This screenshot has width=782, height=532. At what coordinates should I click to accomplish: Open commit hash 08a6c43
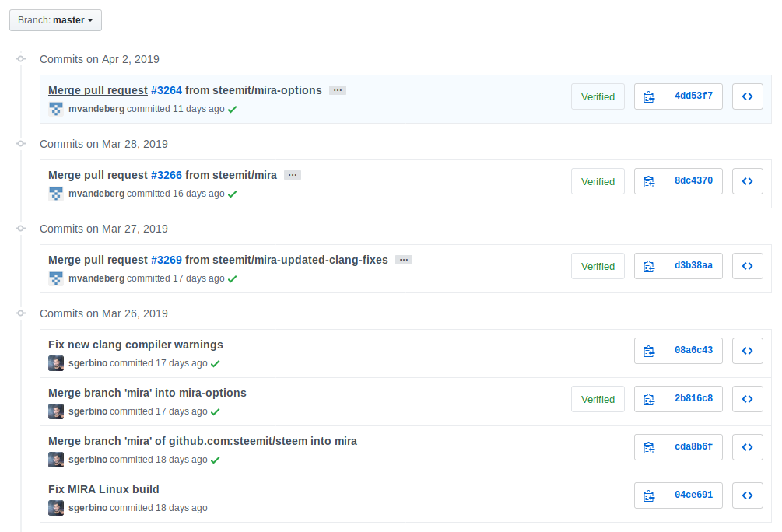coord(693,351)
